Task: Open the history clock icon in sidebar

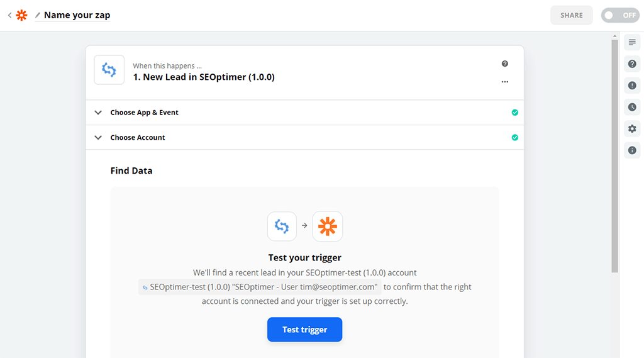Action: click(632, 107)
